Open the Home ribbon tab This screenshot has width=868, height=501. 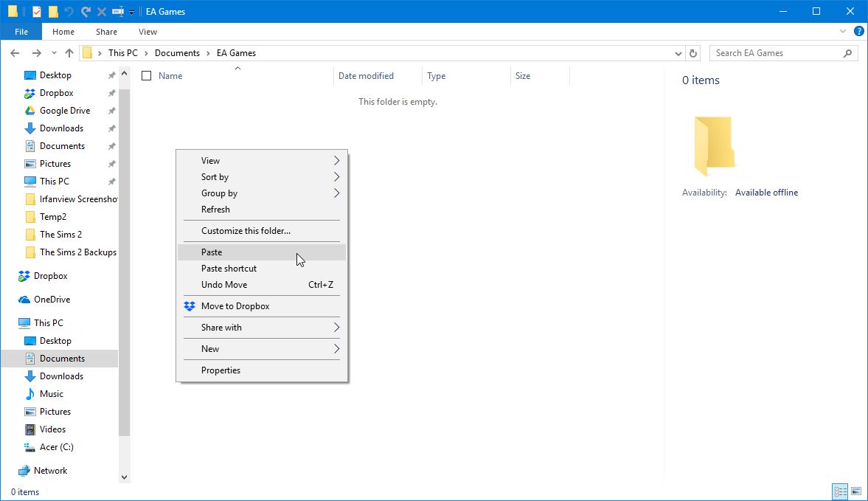(63, 32)
